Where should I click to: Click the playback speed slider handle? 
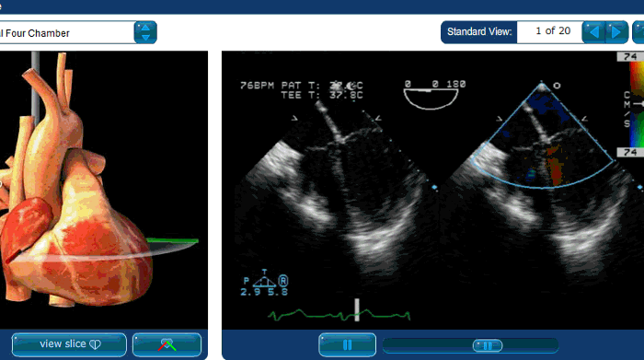[488, 345]
